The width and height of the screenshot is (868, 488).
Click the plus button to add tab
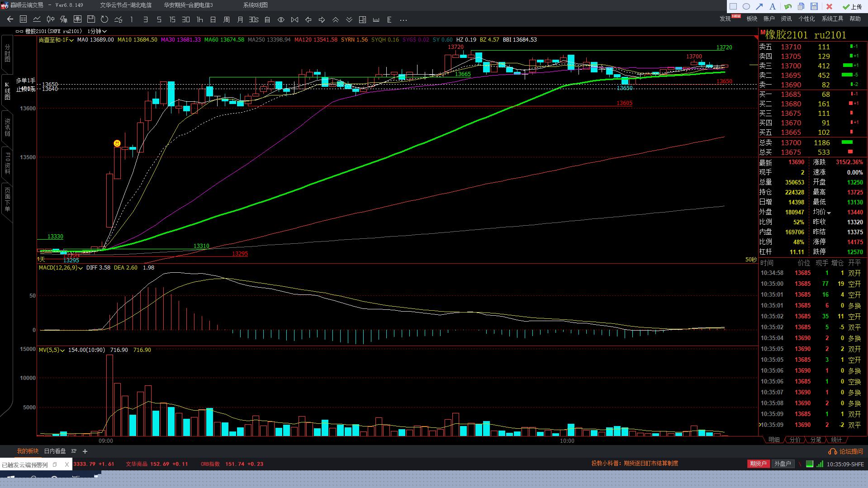click(85, 451)
